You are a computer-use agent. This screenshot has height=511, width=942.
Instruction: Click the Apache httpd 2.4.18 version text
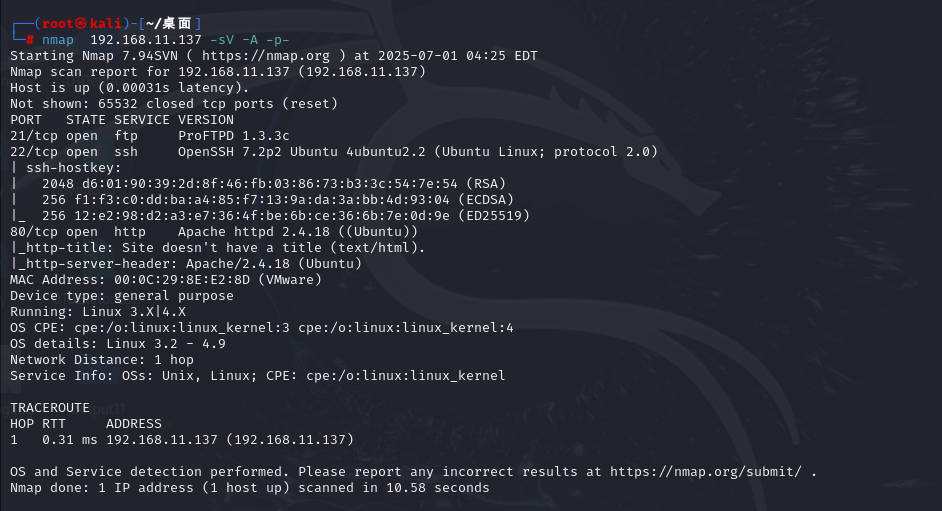[250, 231]
